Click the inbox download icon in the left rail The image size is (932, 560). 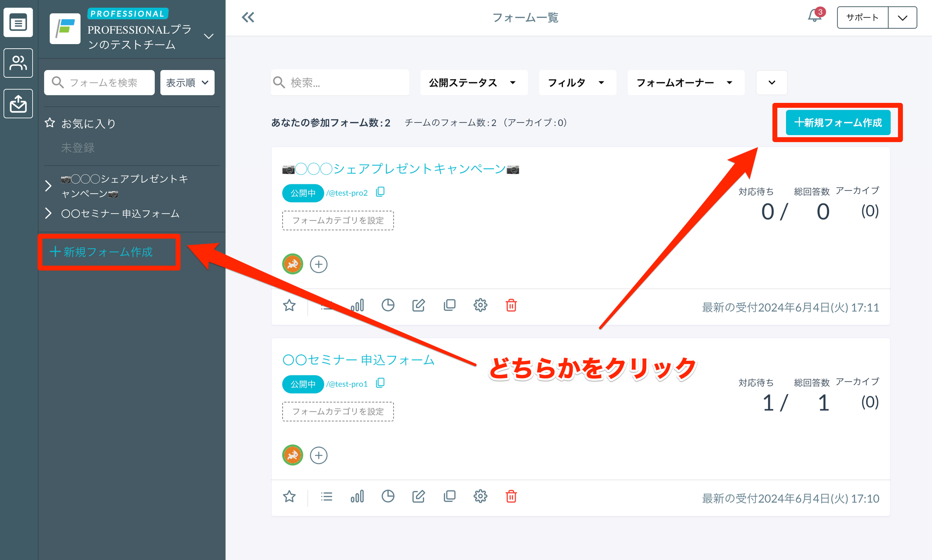[18, 103]
